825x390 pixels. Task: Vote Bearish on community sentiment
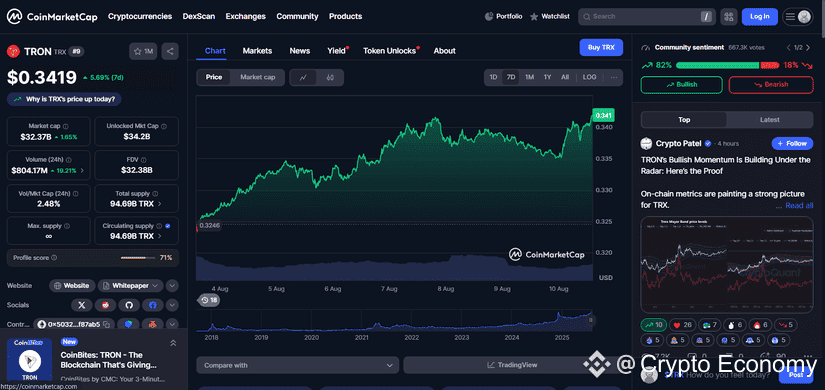pyautogui.click(x=771, y=85)
